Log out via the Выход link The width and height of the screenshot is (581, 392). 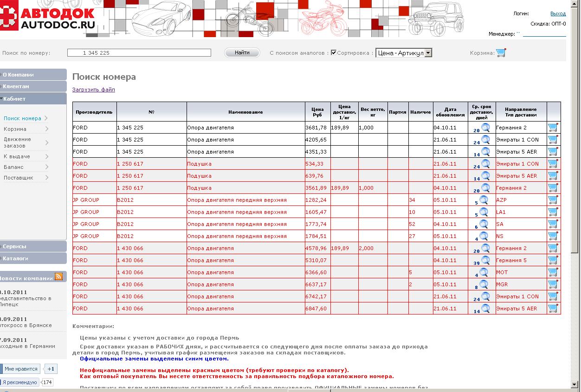point(558,14)
